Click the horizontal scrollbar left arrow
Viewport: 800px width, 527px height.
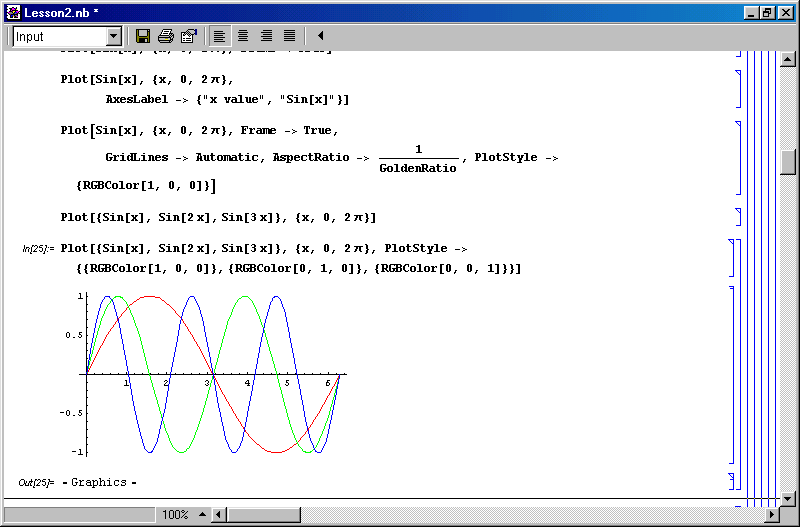(x=218, y=515)
